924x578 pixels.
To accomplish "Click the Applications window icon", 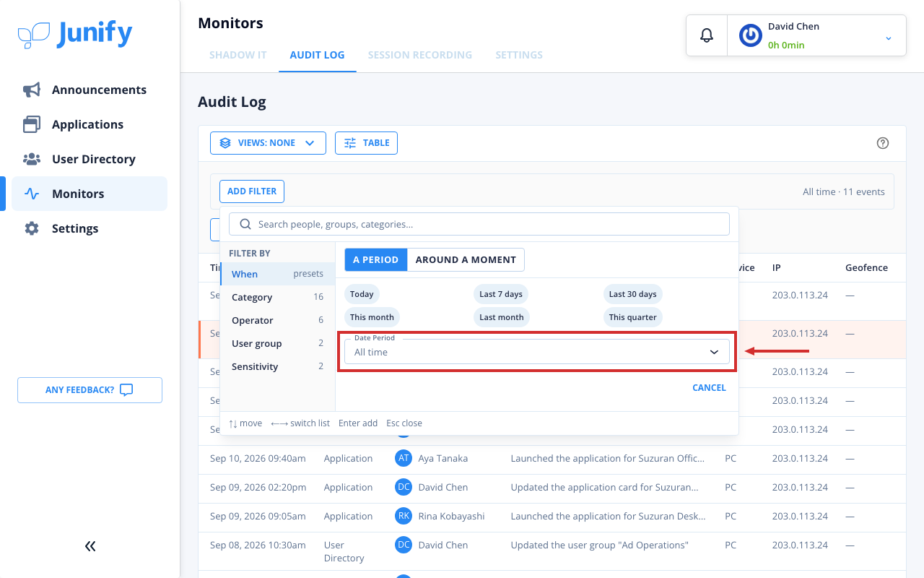I will tap(32, 124).
